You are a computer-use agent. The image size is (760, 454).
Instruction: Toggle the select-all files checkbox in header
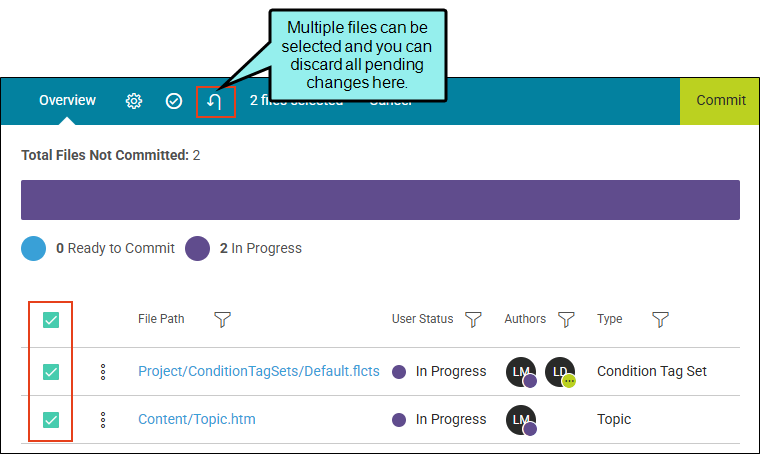(x=51, y=320)
